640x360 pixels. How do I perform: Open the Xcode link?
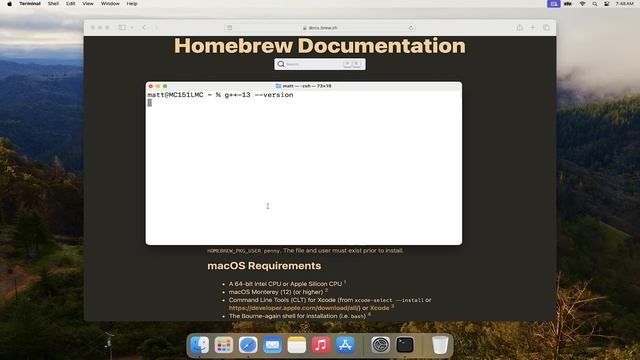379,308
